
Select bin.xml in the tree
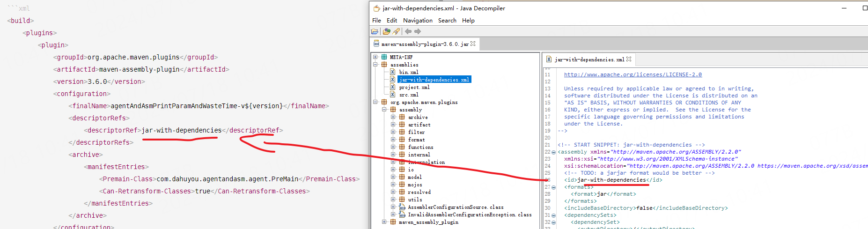409,72
